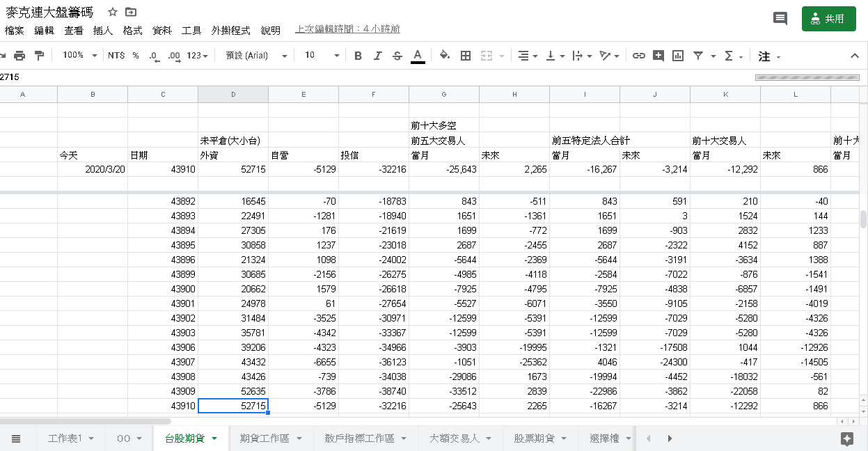This screenshot has width=868, height=451.
Task: Toggle bold formatting
Action: pos(358,56)
